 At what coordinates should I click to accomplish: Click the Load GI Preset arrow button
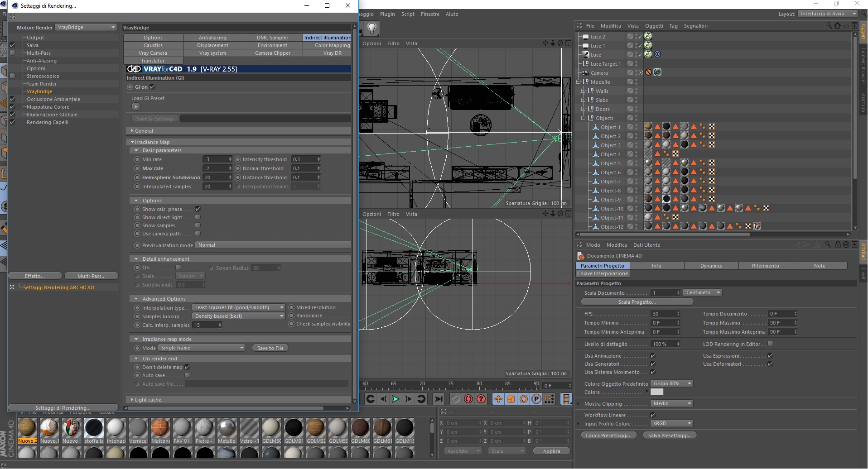click(x=135, y=107)
